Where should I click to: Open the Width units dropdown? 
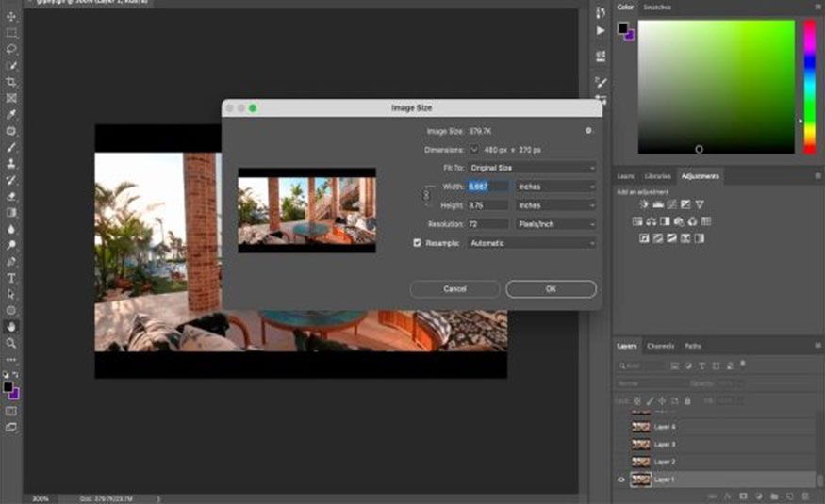556,187
